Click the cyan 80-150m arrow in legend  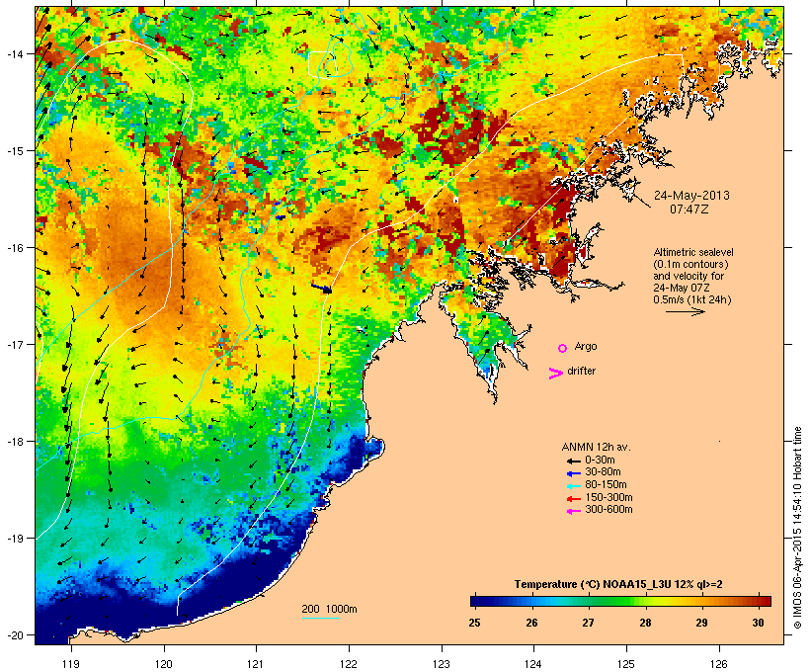point(574,486)
